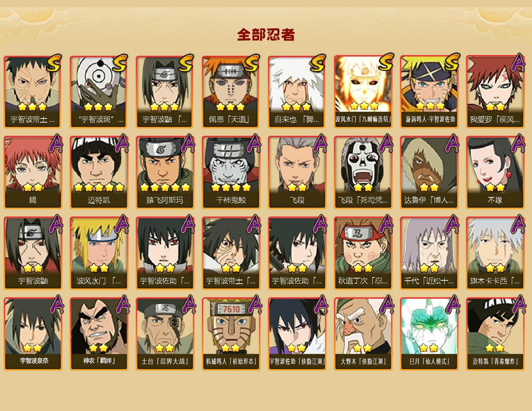
Task: Open the 土台「忍界大战」 card
Action: click(165, 334)
